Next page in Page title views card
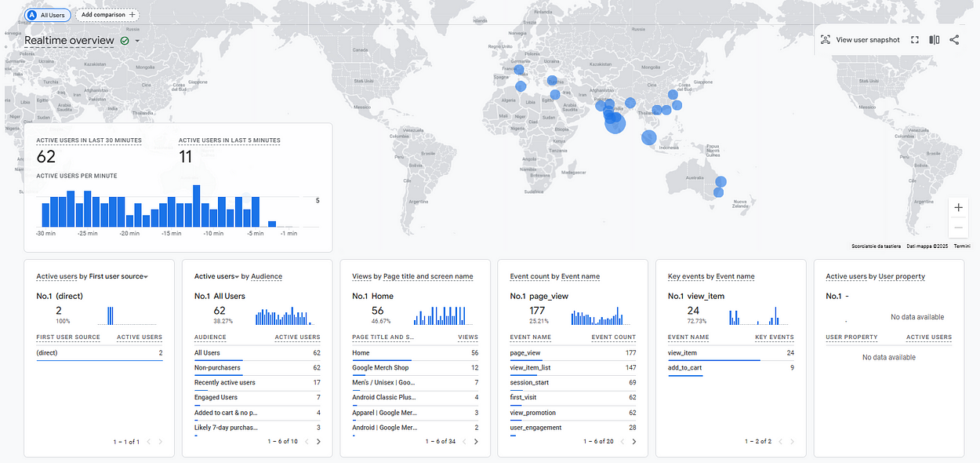The height and width of the screenshot is (463, 980). [x=477, y=442]
